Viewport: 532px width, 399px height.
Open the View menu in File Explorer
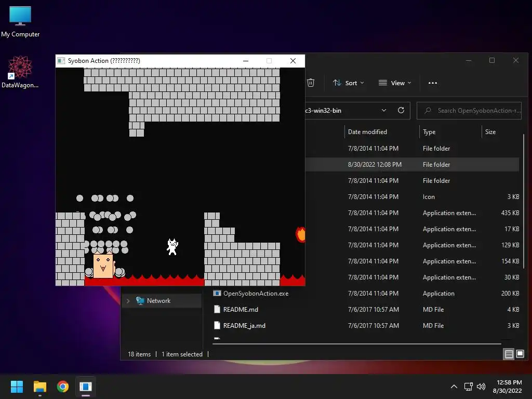pyautogui.click(x=395, y=83)
